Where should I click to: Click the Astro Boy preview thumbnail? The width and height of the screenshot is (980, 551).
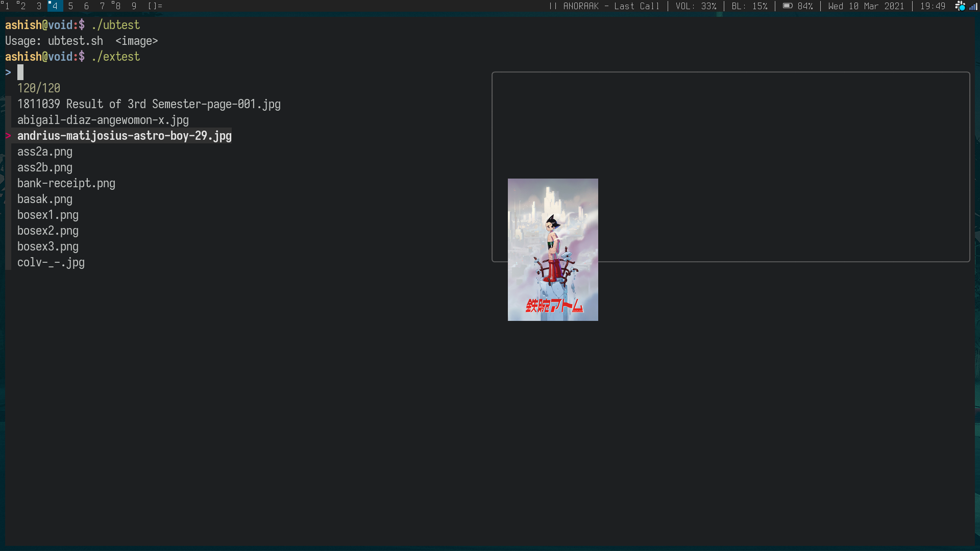click(x=553, y=249)
